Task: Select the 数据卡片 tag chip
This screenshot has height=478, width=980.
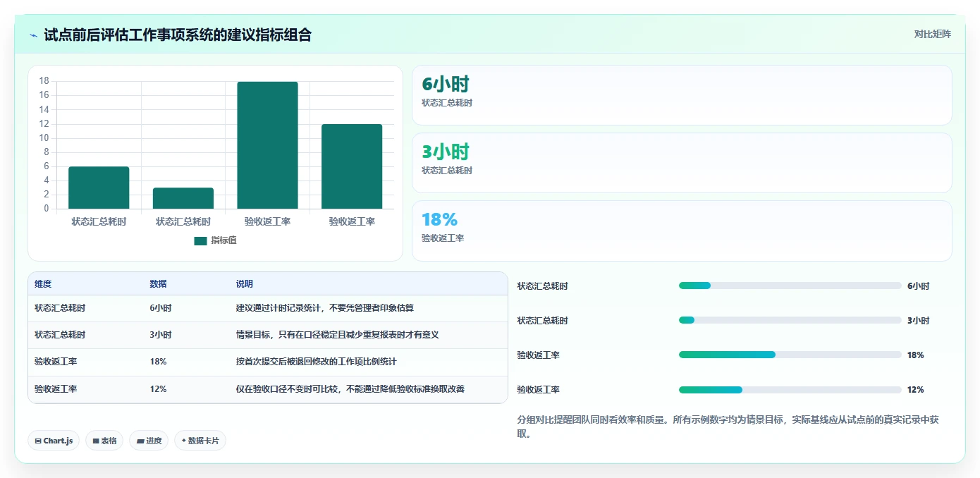Action: coord(200,441)
